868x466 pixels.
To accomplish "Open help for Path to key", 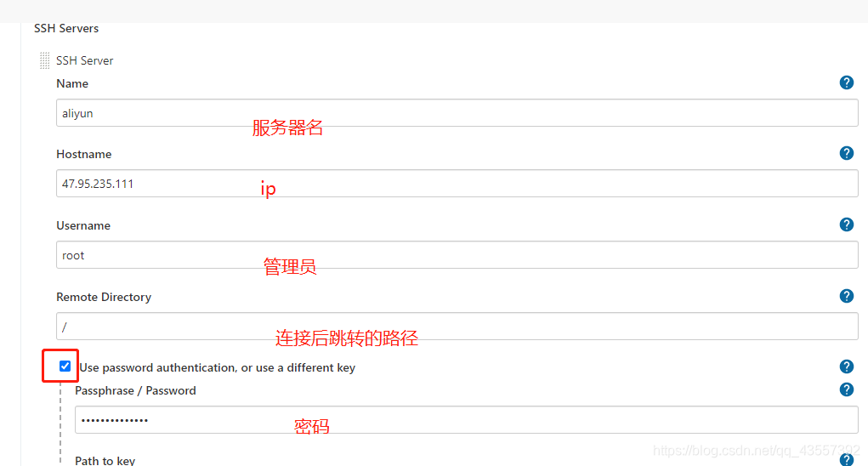I will coord(847,459).
